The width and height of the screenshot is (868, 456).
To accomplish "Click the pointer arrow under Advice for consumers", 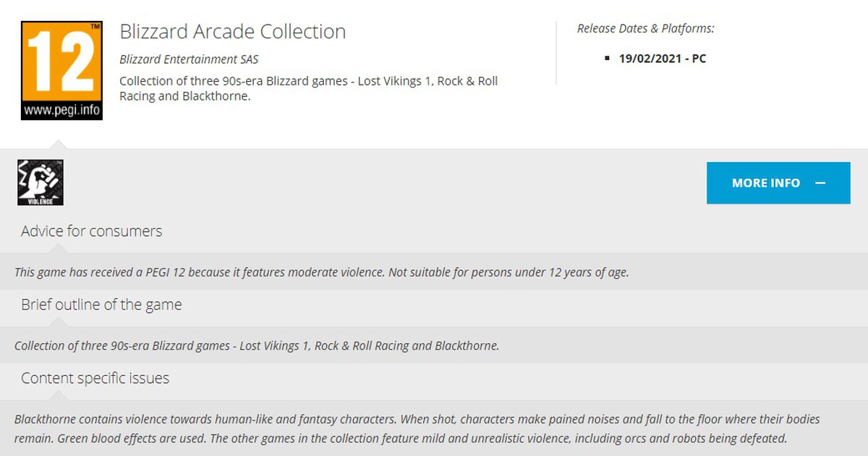I will pos(56,248).
